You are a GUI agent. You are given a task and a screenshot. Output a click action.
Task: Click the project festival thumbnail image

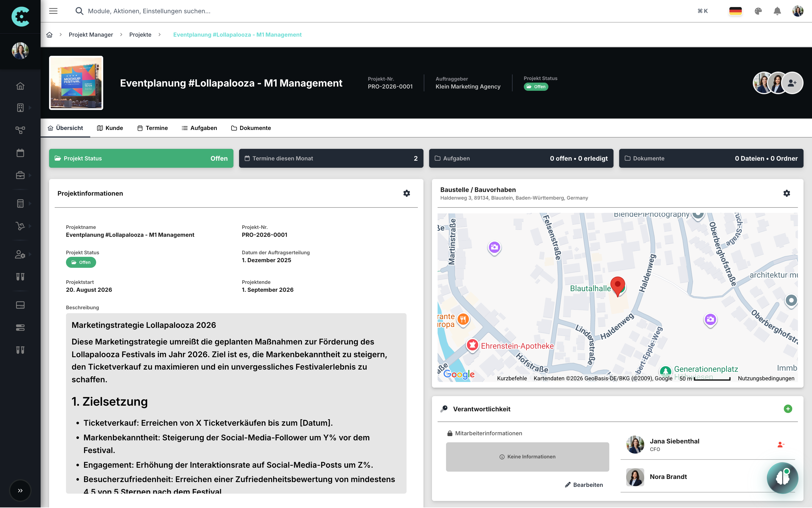(76, 83)
